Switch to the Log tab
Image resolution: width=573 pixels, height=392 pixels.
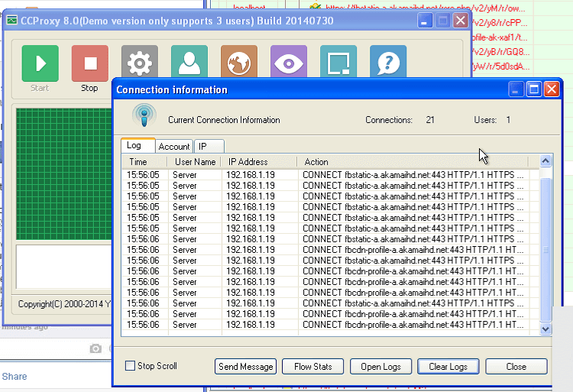(x=138, y=145)
